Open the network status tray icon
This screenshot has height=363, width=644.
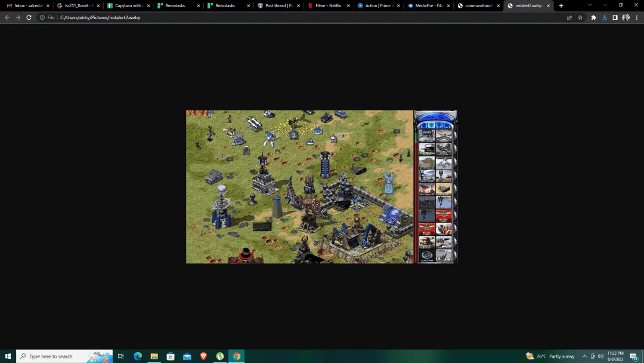click(x=593, y=356)
